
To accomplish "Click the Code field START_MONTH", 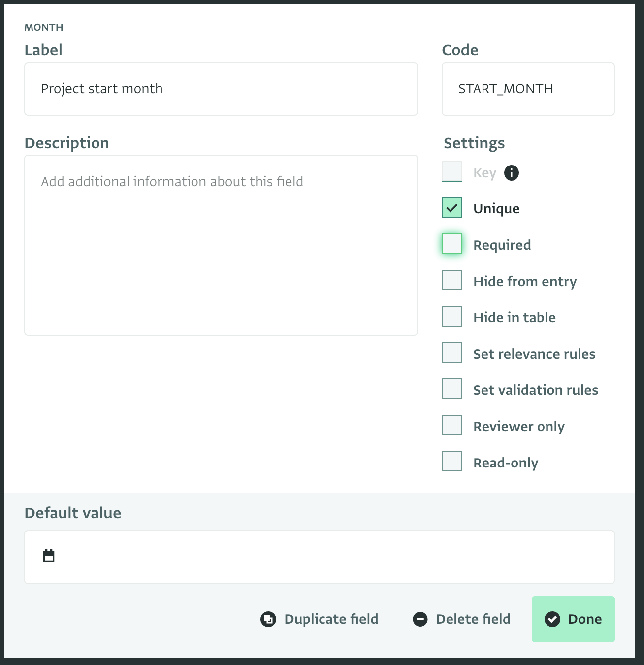I will [528, 89].
